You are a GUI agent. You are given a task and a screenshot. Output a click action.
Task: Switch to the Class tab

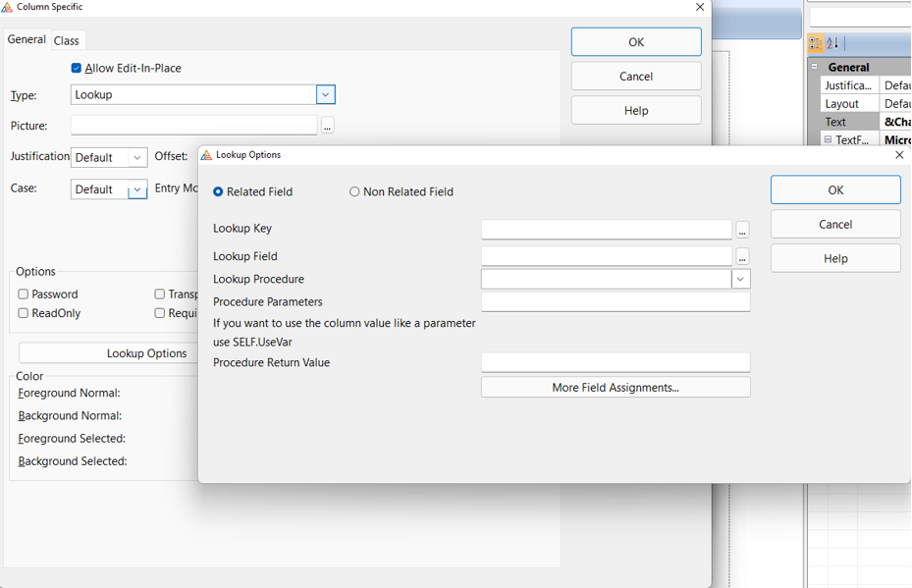67,40
